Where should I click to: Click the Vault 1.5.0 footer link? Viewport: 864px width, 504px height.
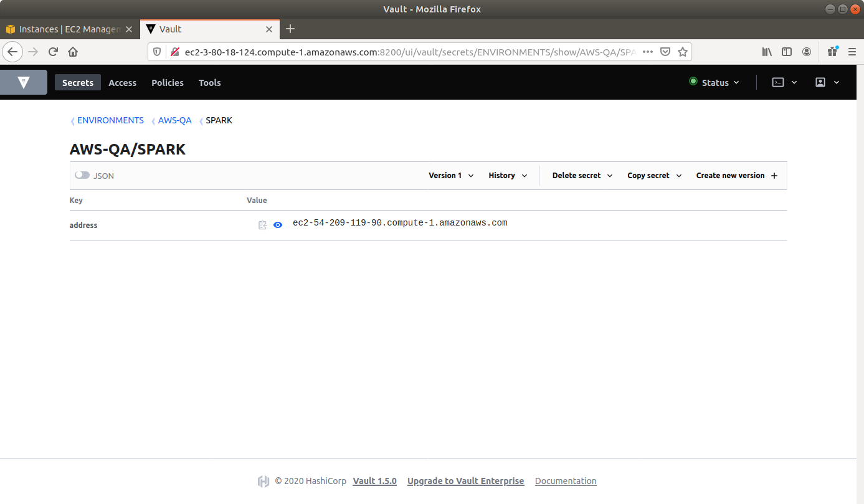(x=375, y=481)
